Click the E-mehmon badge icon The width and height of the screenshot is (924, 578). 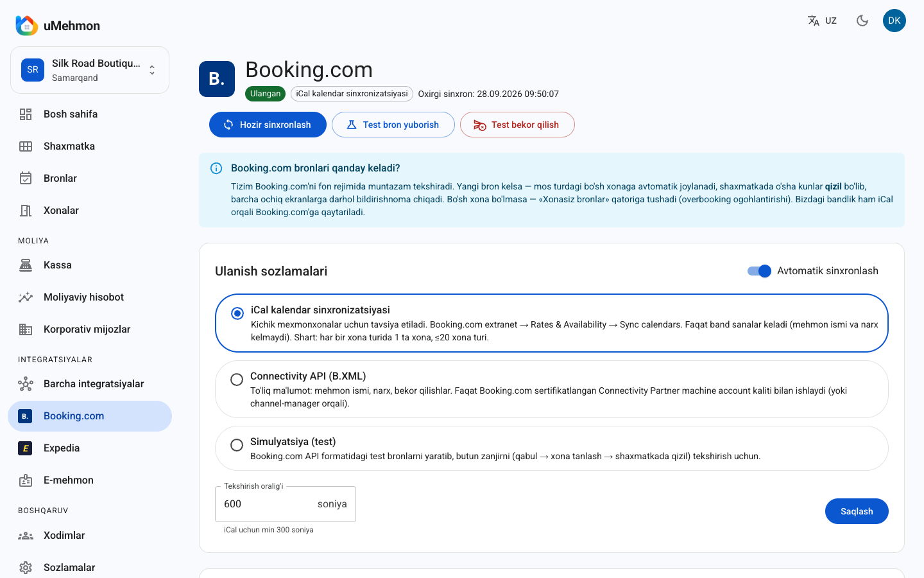26,480
